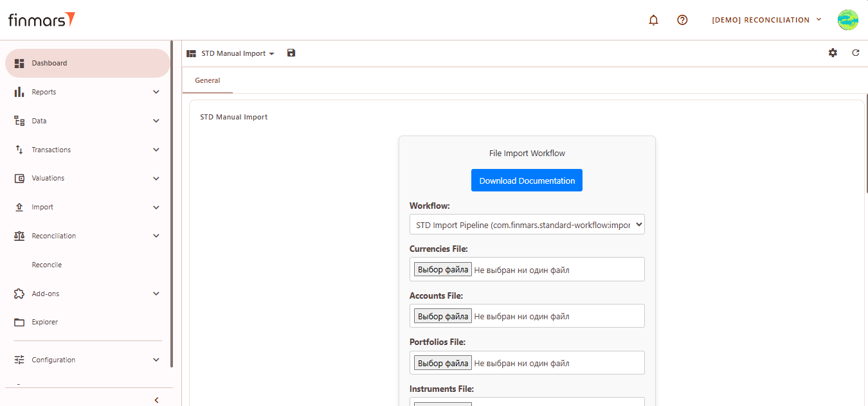
Task: Click the refresh dashboard icon
Action: pyautogui.click(x=855, y=53)
